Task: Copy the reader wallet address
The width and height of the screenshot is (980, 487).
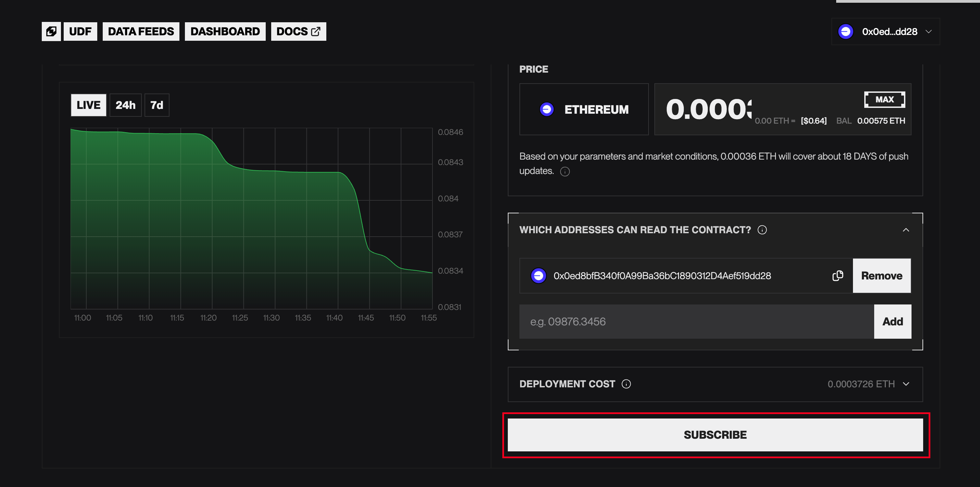Action: coord(837,275)
